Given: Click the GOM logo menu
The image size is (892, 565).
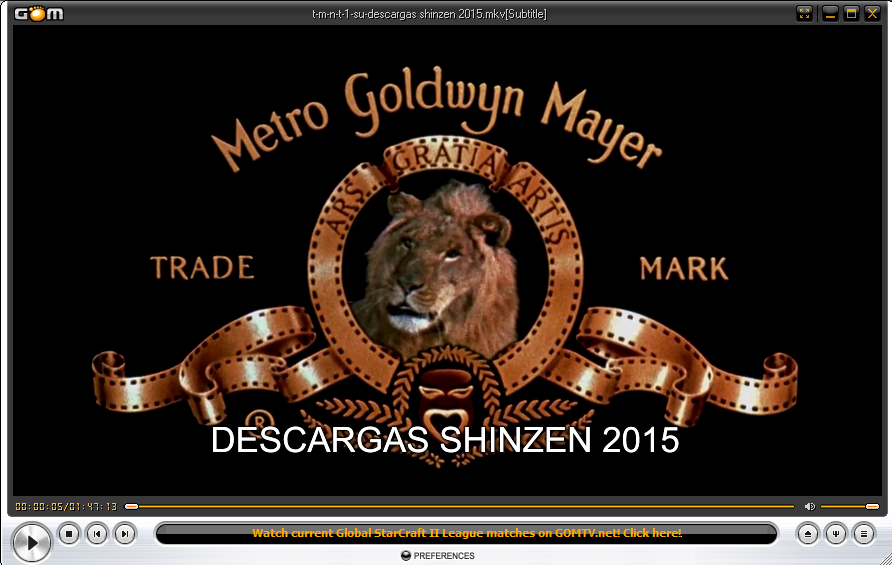Looking at the screenshot, I should [x=39, y=13].
